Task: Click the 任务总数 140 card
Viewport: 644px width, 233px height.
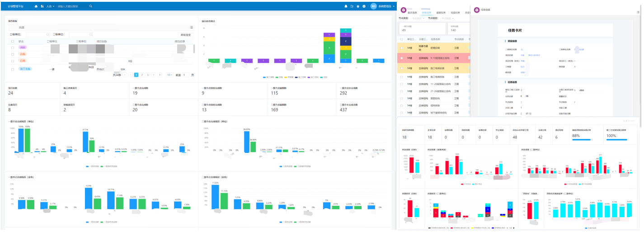Action: (x=459, y=29)
